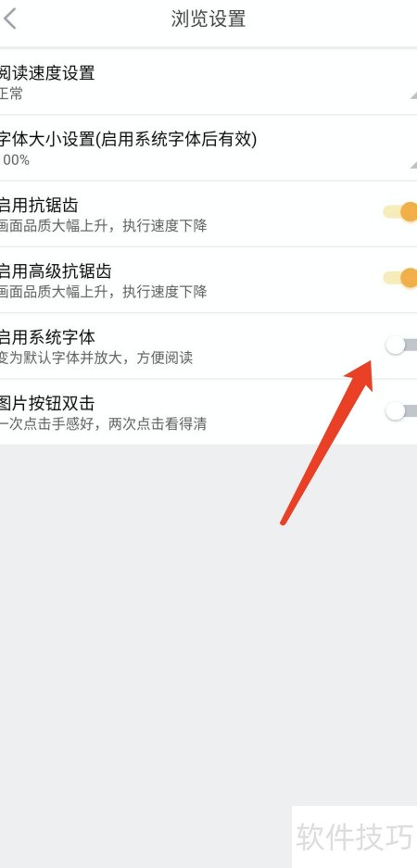417x868 pixels.
Task: Tap the 正常 reading speed value
Action: point(11,94)
